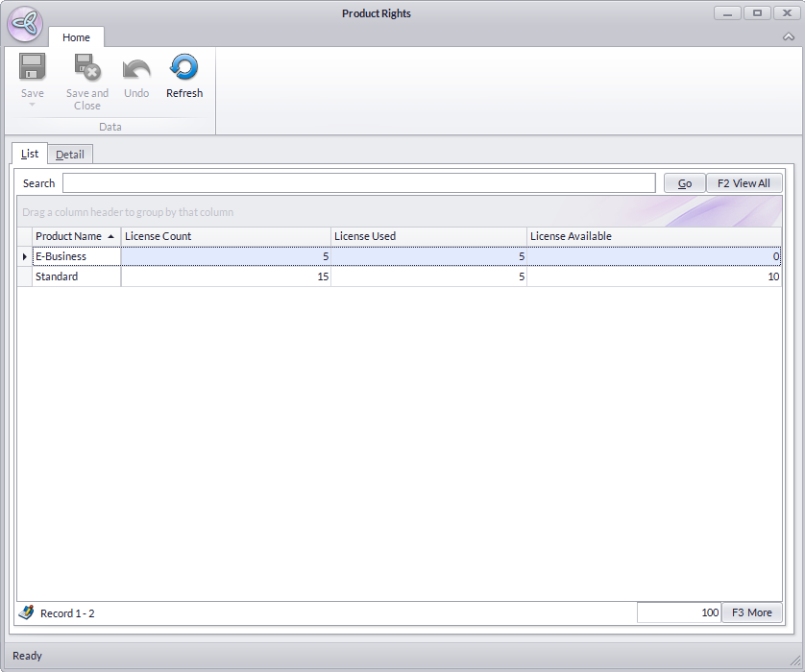Click the record limit field showing 100
Image resolution: width=805 pixels, height=672 pixels.
pyautogui.click(x=678, y=612)
